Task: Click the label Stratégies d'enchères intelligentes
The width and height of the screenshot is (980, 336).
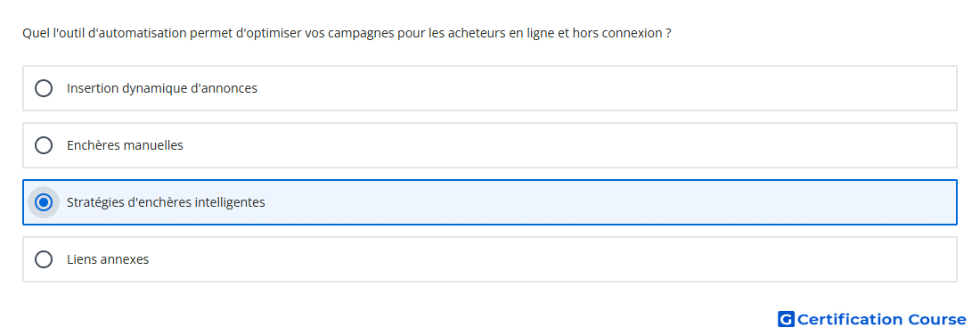Action: (x=166, y=202)
